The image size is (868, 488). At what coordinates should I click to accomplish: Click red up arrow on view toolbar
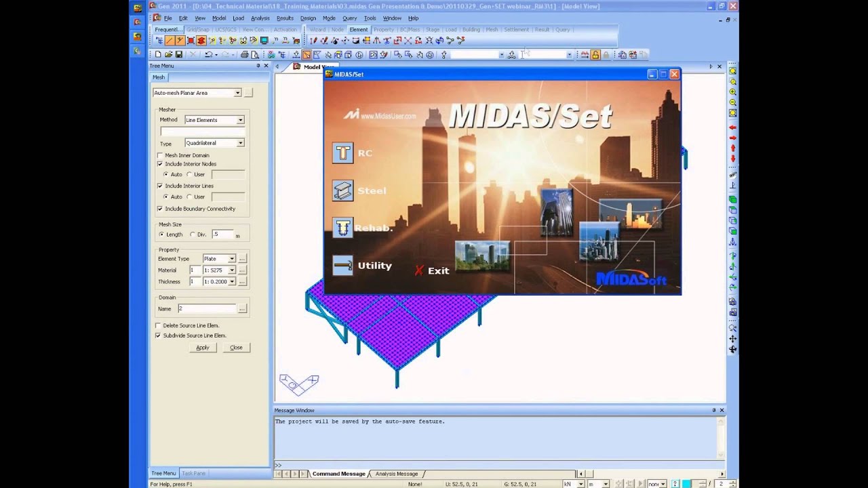click(x=733, y=148)
